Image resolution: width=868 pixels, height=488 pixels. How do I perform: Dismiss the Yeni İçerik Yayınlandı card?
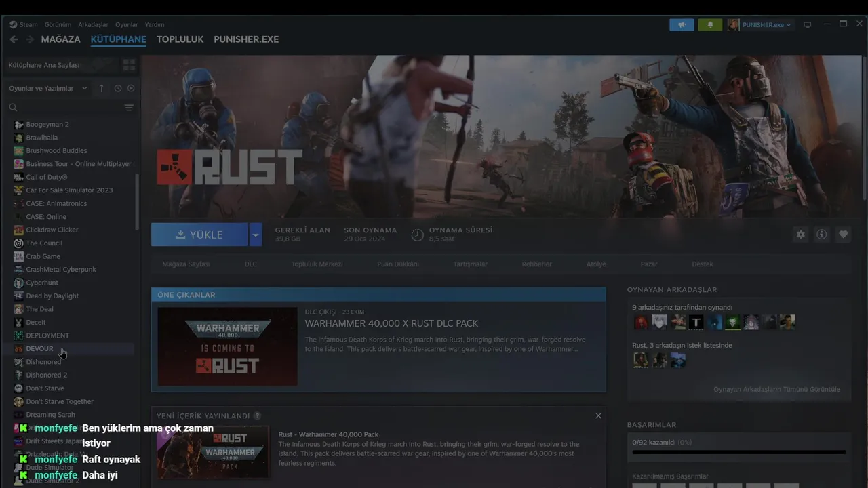(x=598, y=415)
